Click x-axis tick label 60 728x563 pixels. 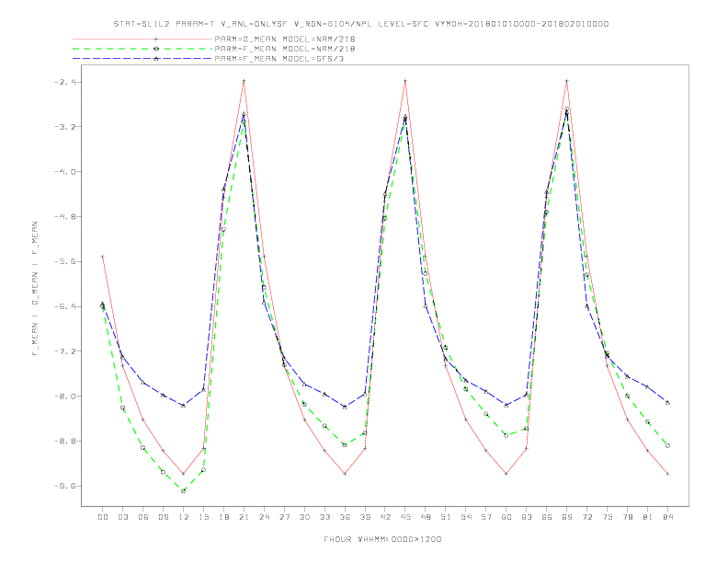pos(506,517)
